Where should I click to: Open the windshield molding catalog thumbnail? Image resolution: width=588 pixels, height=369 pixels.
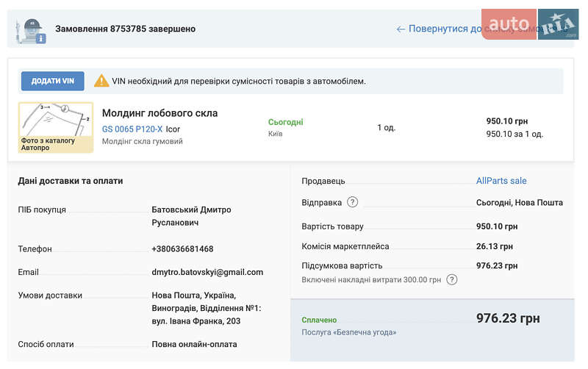55,127
